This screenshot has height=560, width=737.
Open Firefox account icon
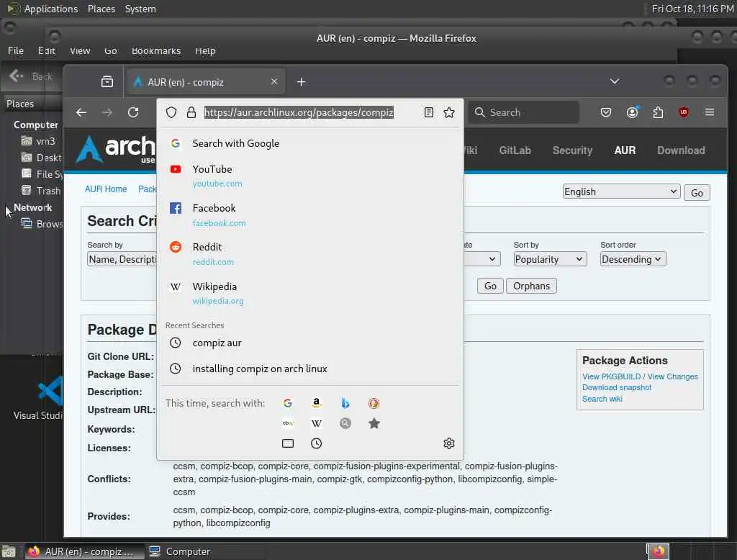point(632,112)
